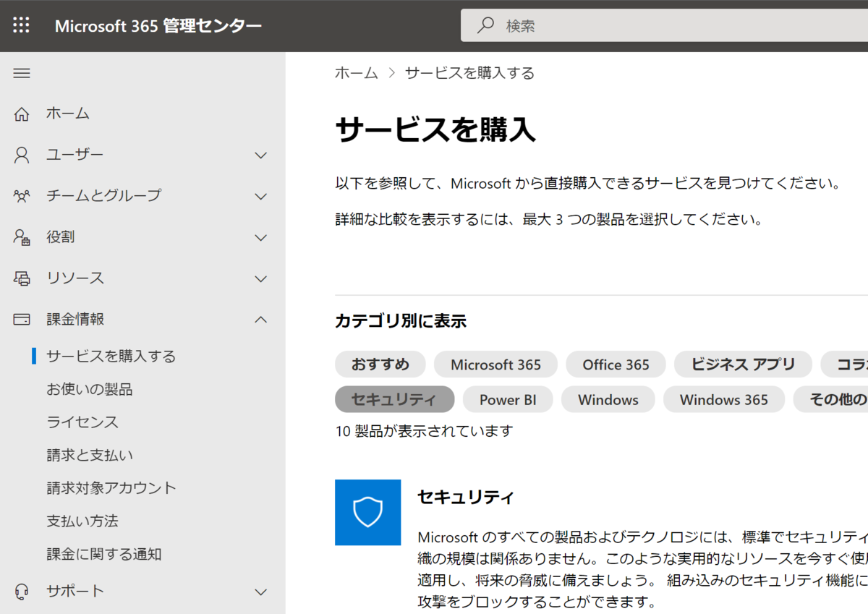
Task: Click into the 検索 search field
Action: [x=664, y=25]
